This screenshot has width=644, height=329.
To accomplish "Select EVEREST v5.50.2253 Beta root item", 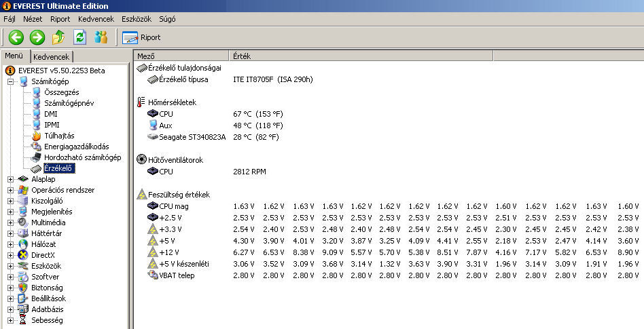I will click(61, 71).
